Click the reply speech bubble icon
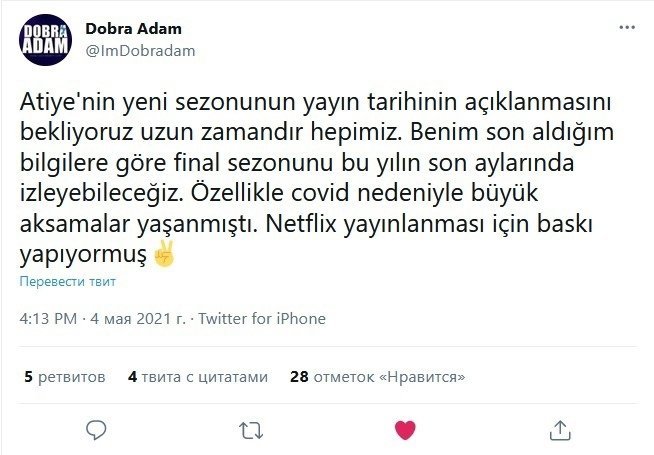This screenshot has height=455, width=654. (96, 430)
